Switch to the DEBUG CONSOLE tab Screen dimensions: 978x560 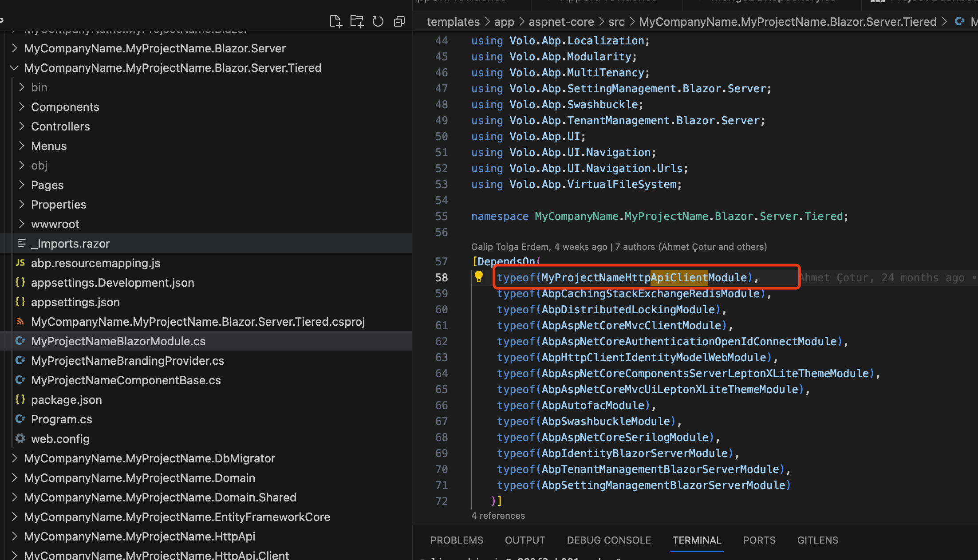[609, 540]
